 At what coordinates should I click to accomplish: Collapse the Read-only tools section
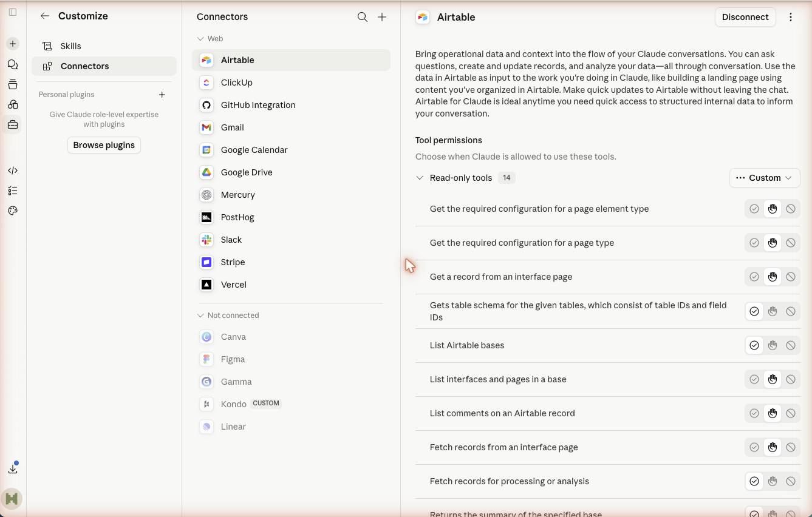coord(420,178)
